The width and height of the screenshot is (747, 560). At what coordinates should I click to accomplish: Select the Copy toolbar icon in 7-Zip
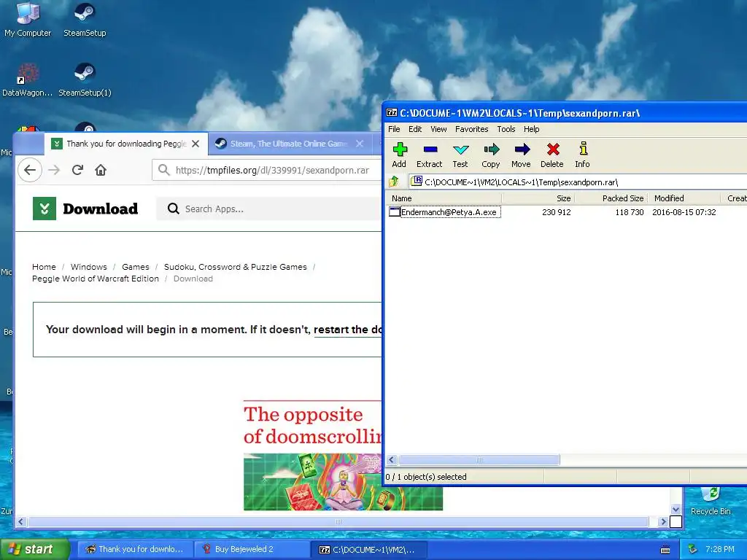point(491,155)
